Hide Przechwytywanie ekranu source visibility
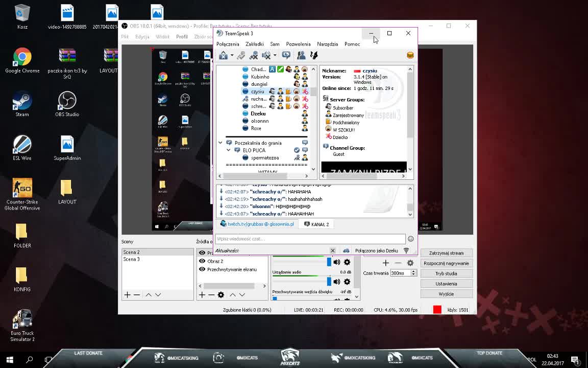Screen dimensions: 588x368 (x=202, y=269)
